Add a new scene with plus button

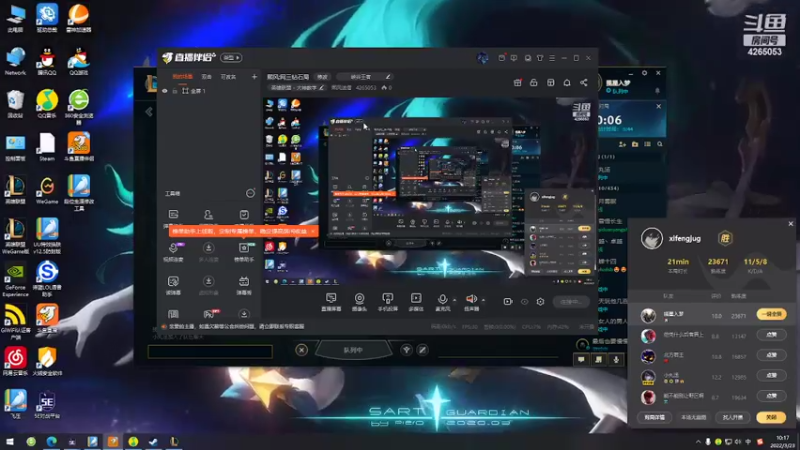coord(254,77)
